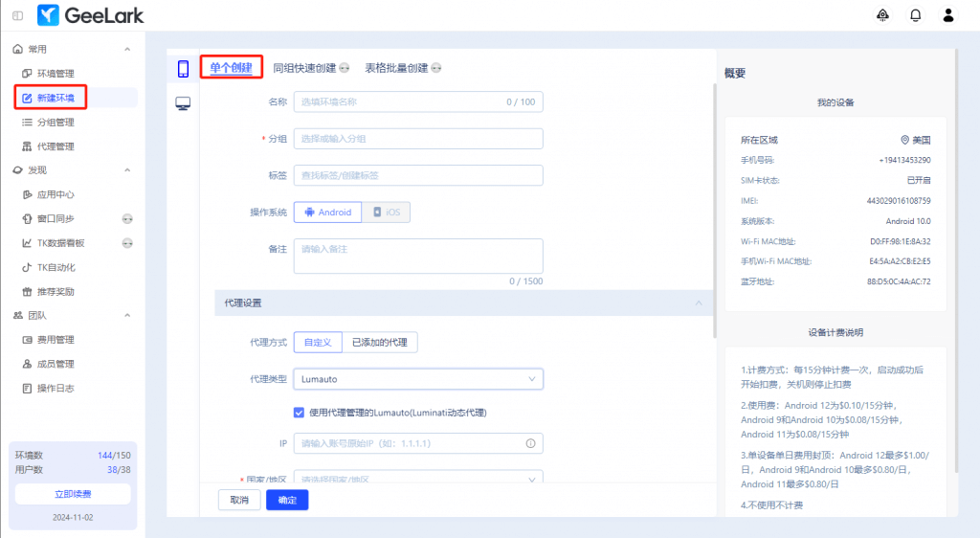Toggle the sidebar collapse icon
The width and height of the screenshot is (980, 538).
tap(18, 15)
